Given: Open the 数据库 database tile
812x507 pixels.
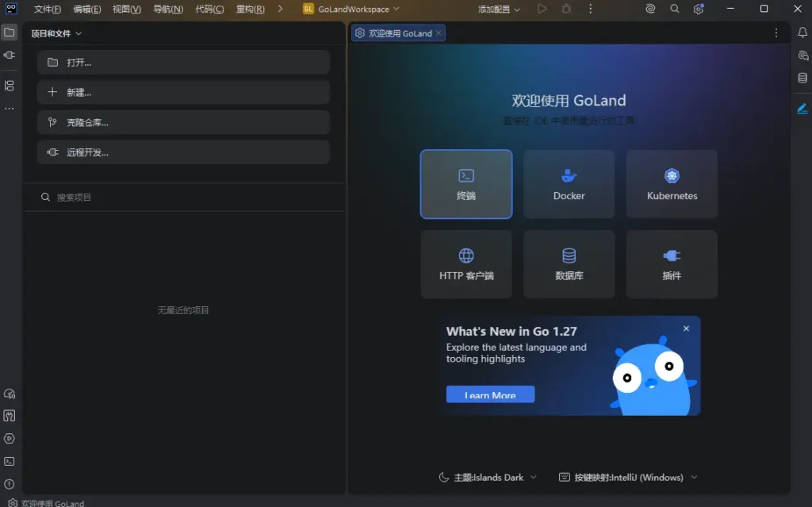Looking at the screenshot, I should 569,264.
